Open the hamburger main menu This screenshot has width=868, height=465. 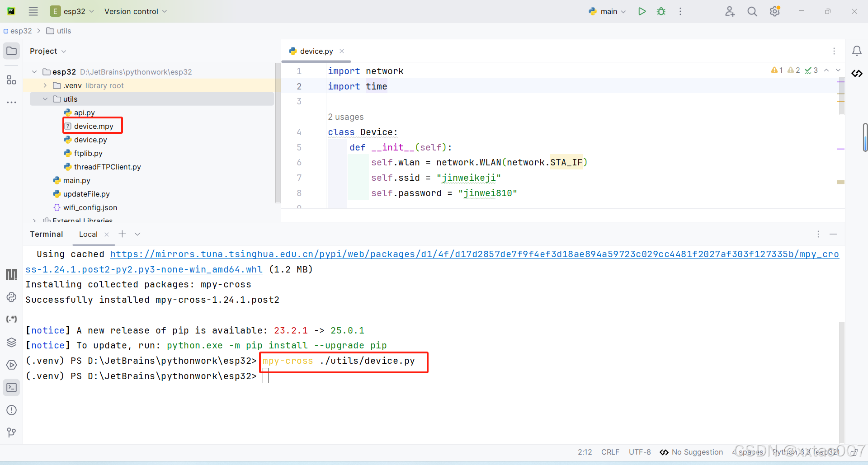[33, 11]
